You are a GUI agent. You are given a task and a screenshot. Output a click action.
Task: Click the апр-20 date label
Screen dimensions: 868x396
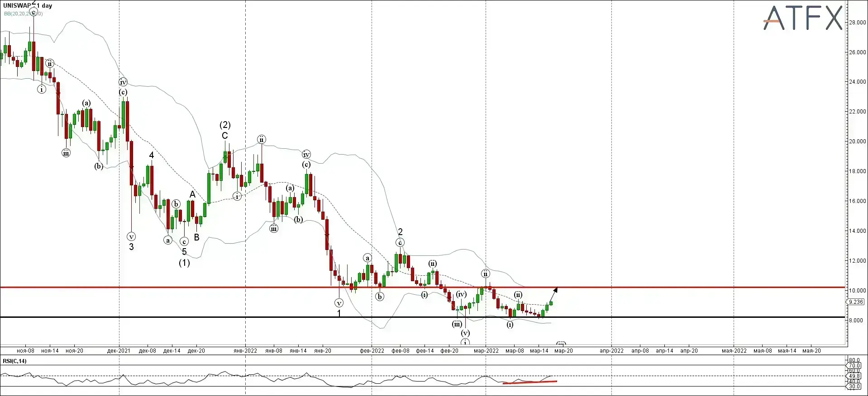click(689, 350)
